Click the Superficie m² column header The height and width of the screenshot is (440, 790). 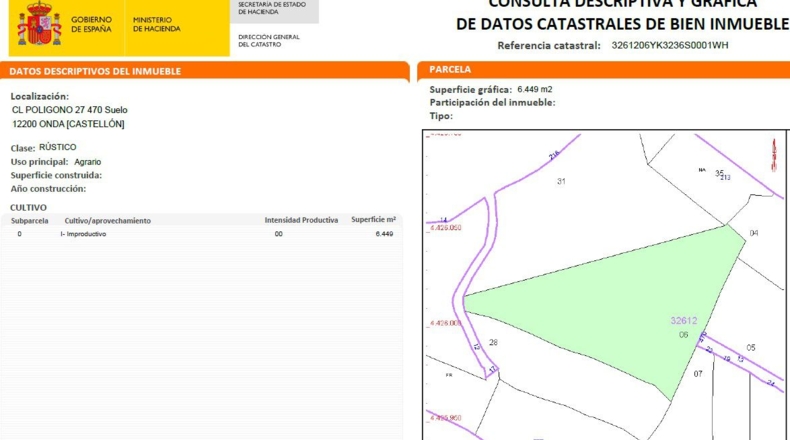tap(373, 220)
